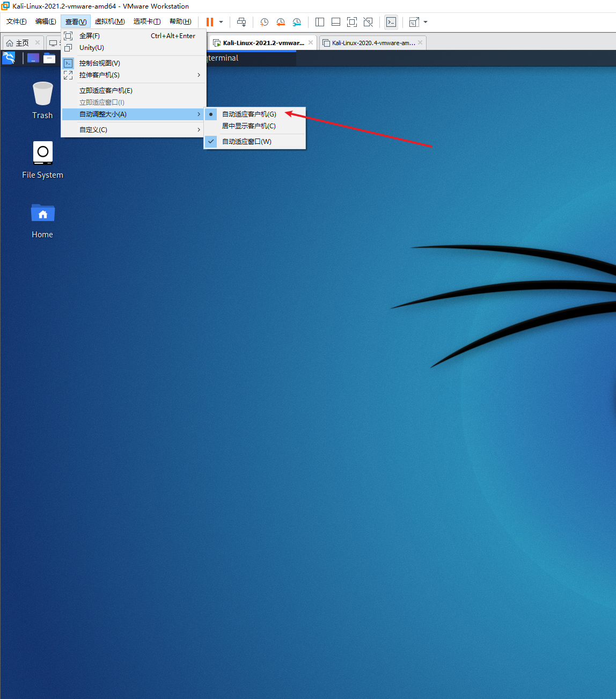Open the power options dropdown arrow beside pause
The width and height of the screenshot is (616, 699).
(x=221, y=22)
